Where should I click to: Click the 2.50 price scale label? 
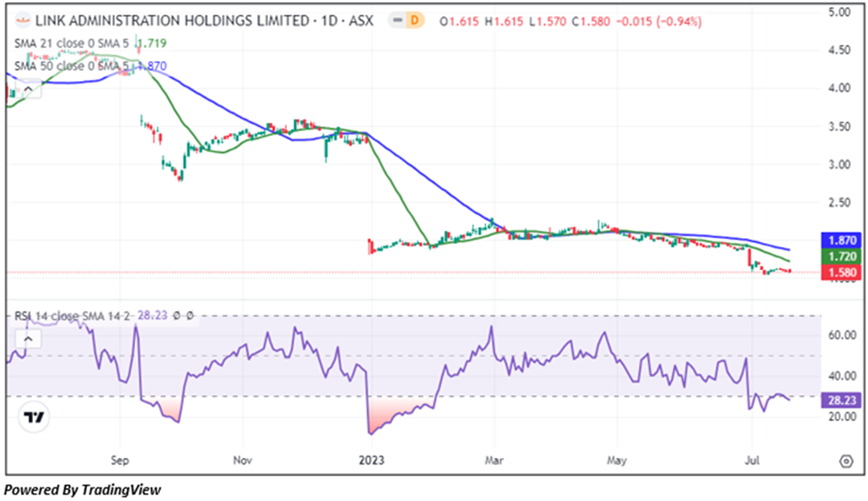coord(840,203)
